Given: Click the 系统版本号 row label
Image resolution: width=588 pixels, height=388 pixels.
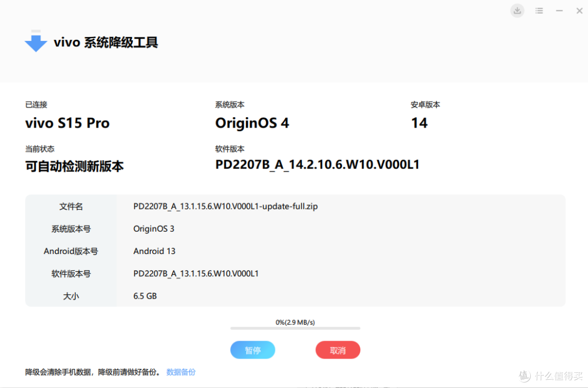Looking at the screenshot, I should pos(71,229).
